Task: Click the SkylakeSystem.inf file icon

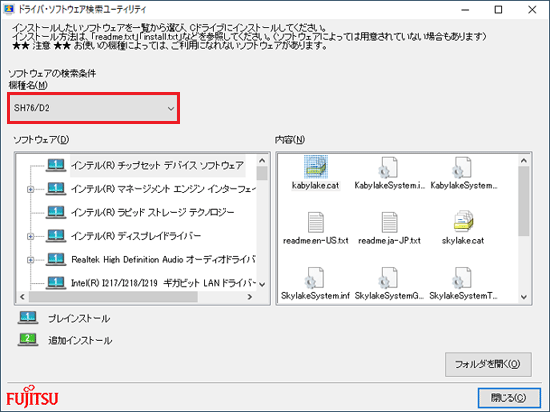Action: pyautogui.click(x=315, y=277)
